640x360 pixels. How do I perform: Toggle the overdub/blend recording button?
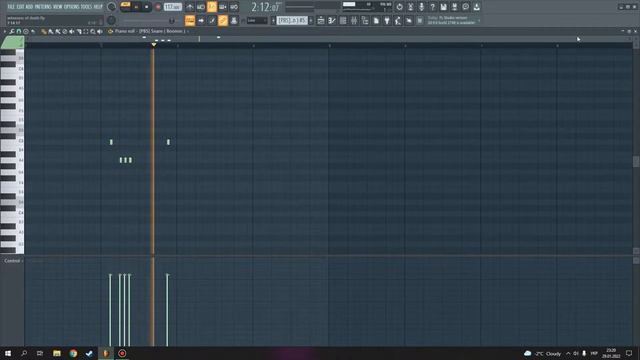pyautogui.click(x=223, y=7)
